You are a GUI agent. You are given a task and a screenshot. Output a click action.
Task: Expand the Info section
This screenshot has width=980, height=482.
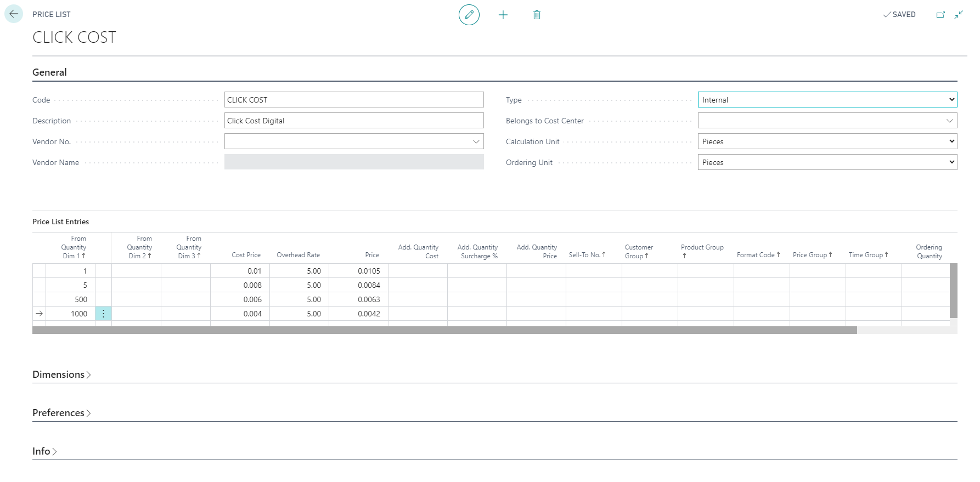[44, 451]
